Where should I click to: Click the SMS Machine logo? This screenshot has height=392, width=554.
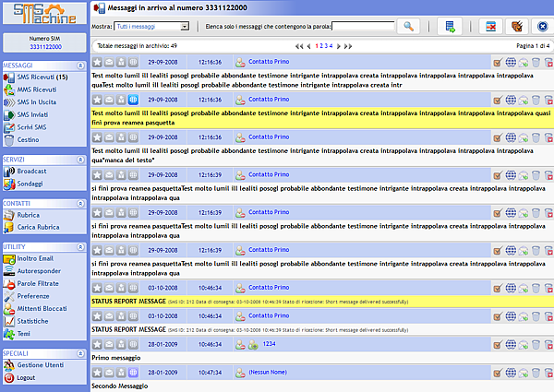[44, 14]
